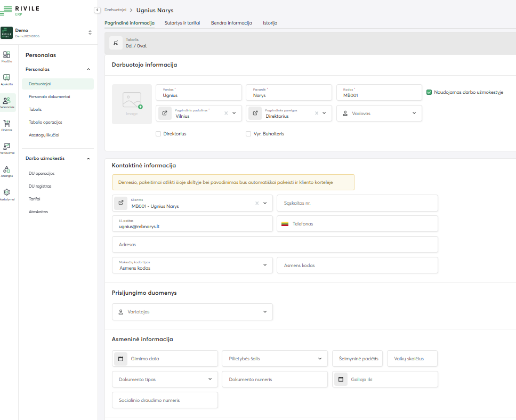Expand the Vadovas dropdown

pos(379,113)
